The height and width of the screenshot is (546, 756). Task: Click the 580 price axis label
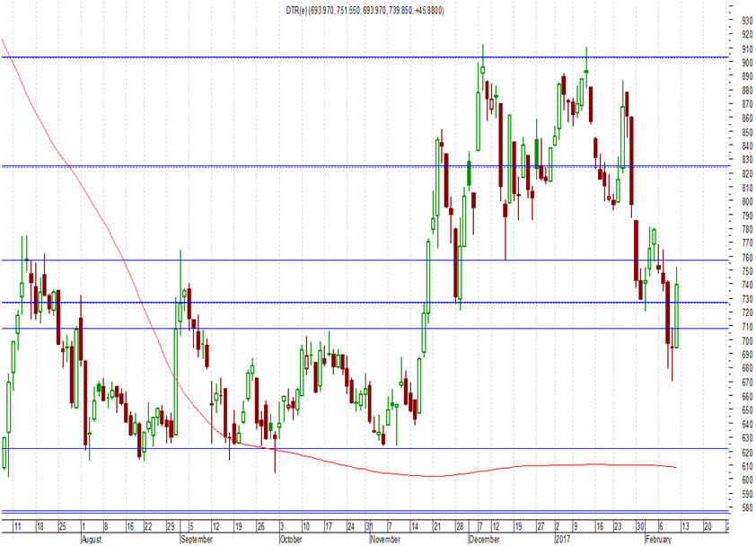(x=747, y=507)
